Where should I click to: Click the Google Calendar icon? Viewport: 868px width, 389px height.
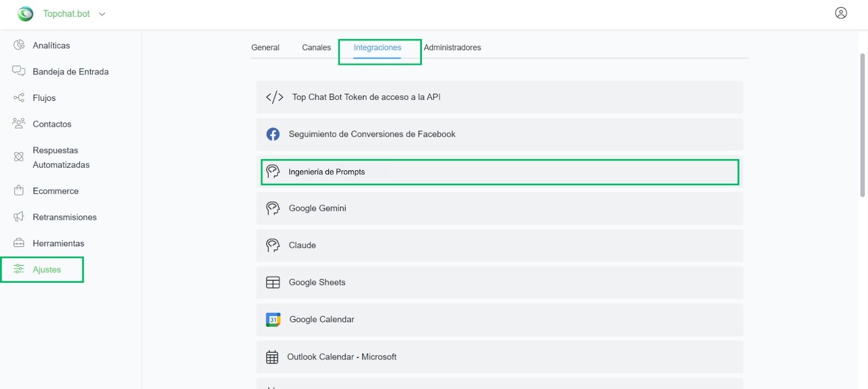click(273, 320)
